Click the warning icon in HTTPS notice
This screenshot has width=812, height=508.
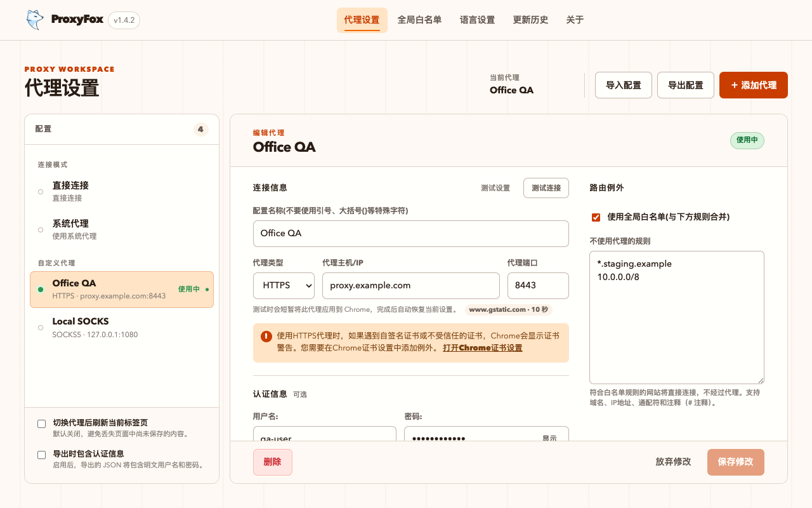[266, 336]
